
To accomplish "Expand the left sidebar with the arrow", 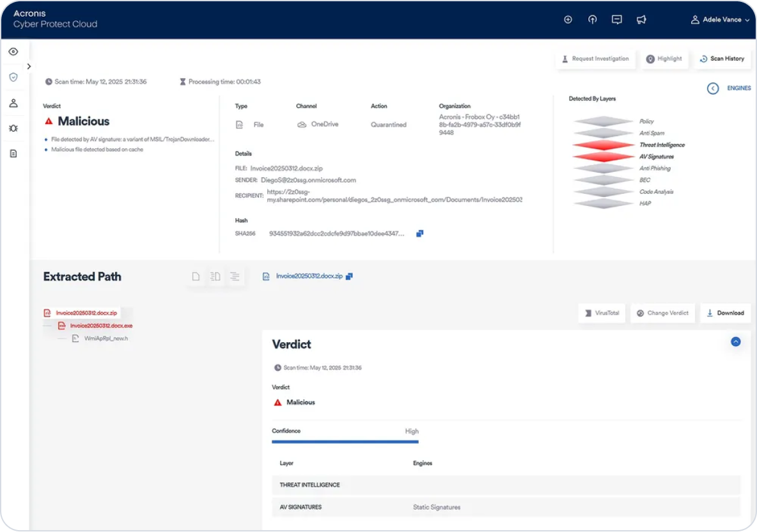I will pos(29,66).
